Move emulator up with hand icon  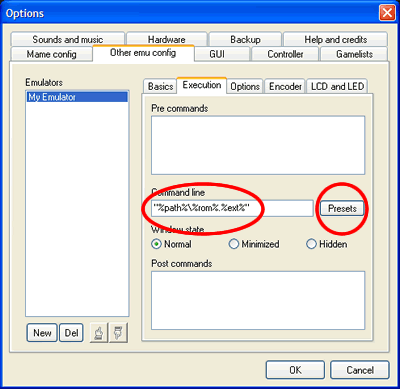(99, 333)
